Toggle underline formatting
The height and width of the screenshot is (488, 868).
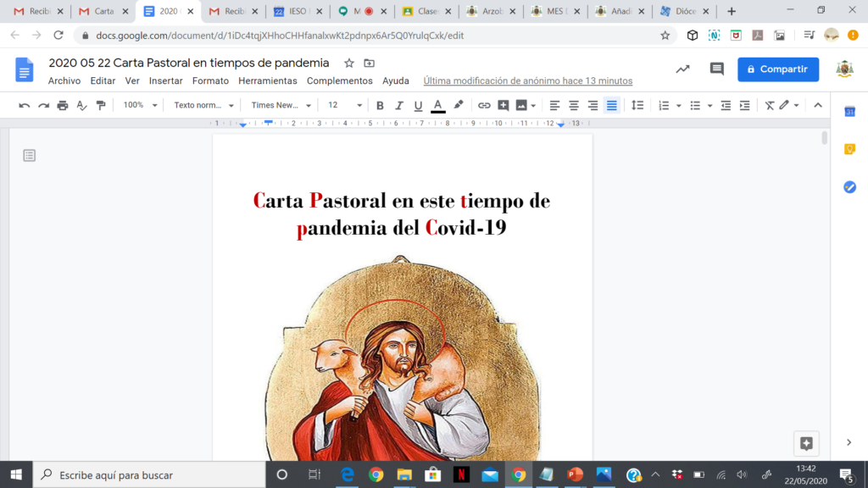[418, 105]
